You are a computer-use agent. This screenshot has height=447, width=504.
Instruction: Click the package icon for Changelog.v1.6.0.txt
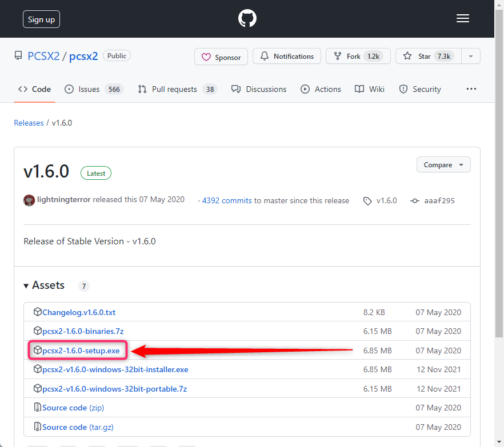point(38,312)
